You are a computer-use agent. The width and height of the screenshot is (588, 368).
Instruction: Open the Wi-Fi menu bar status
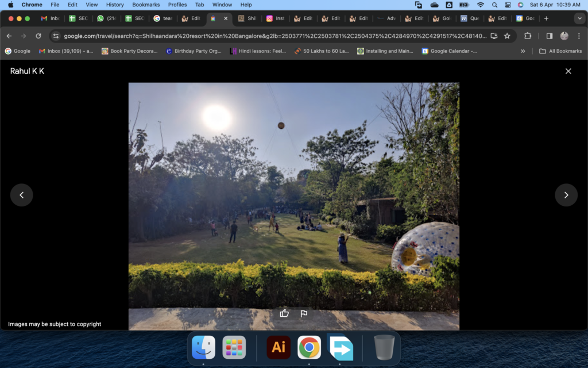[480, 5]
